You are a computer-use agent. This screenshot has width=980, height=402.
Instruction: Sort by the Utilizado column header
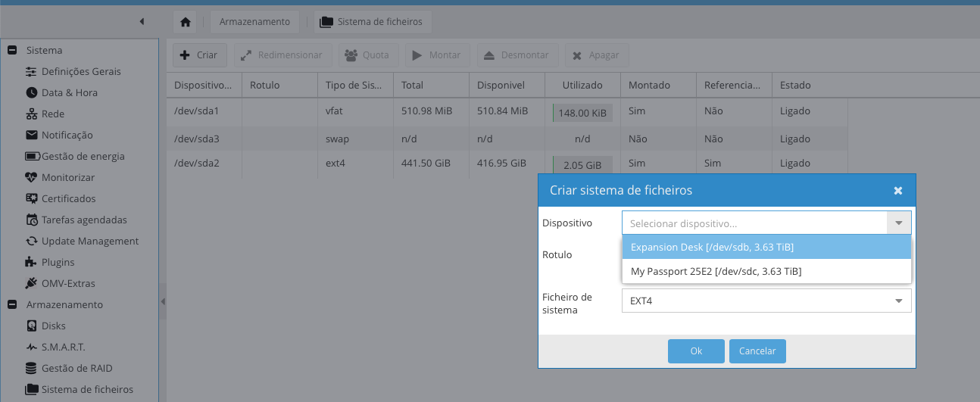582,86
